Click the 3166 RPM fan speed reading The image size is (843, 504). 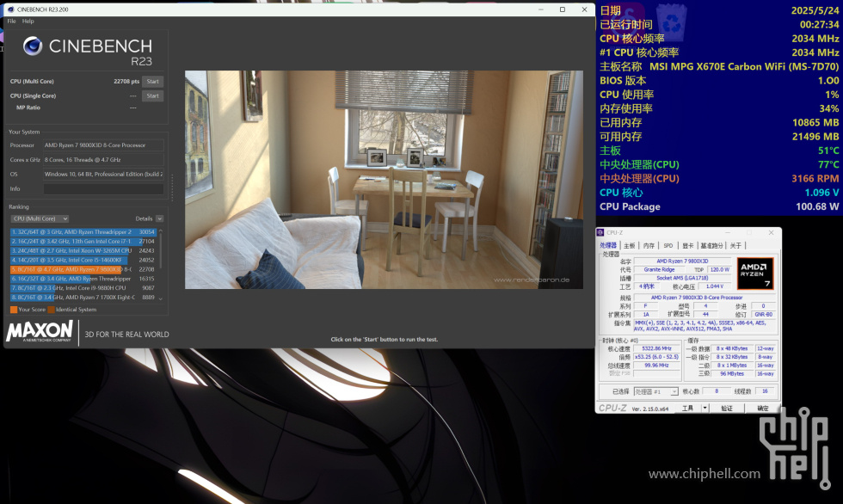(815, 178)
